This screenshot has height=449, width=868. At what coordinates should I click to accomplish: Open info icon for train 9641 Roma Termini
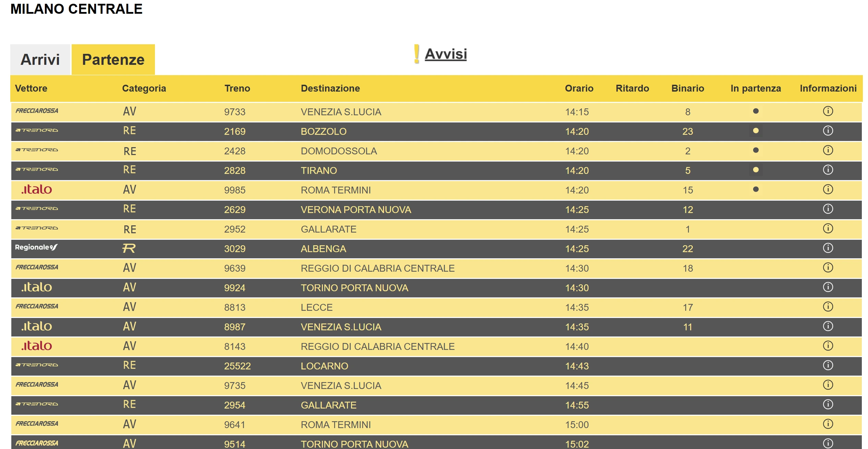828,424
